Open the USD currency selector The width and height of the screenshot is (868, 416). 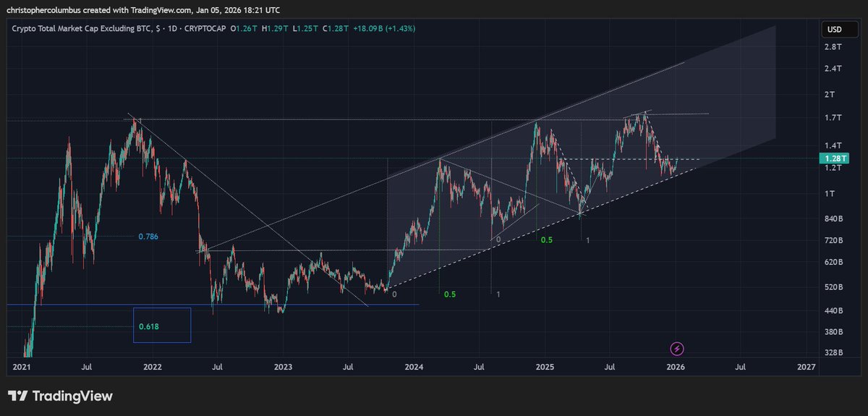pyautogui.click(x=839, y=30)
